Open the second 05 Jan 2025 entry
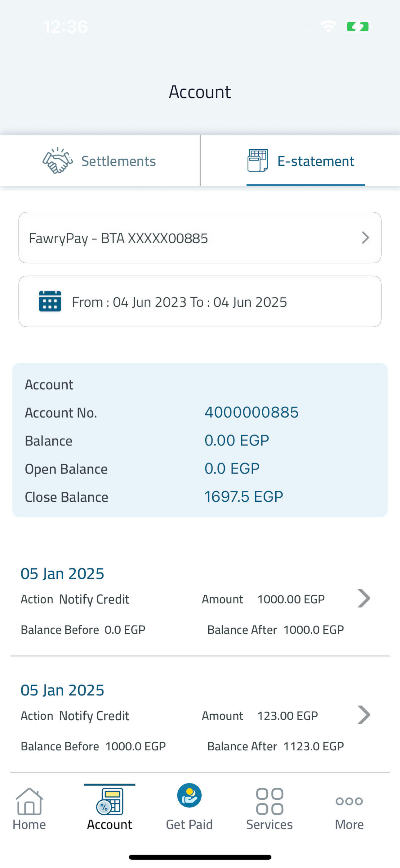This screenshot has width=400, height=868. 200,717
